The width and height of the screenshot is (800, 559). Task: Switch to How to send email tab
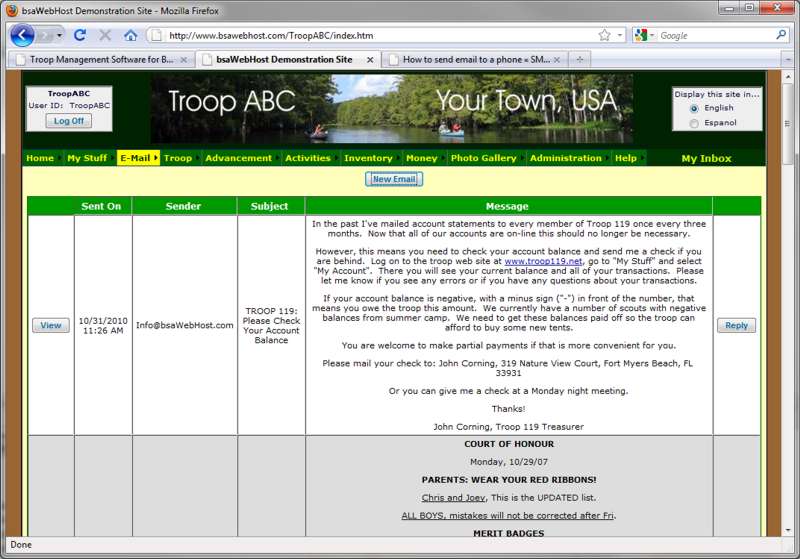pos(475,60)
